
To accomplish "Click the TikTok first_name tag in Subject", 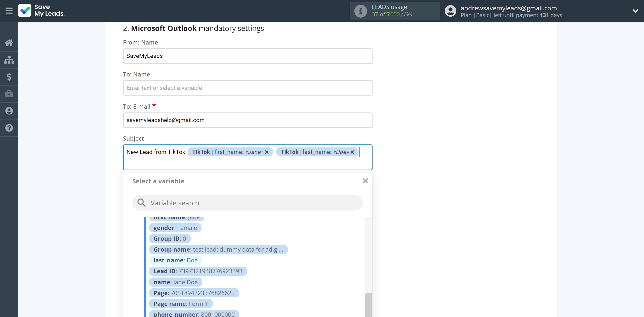I will [230, 152].
